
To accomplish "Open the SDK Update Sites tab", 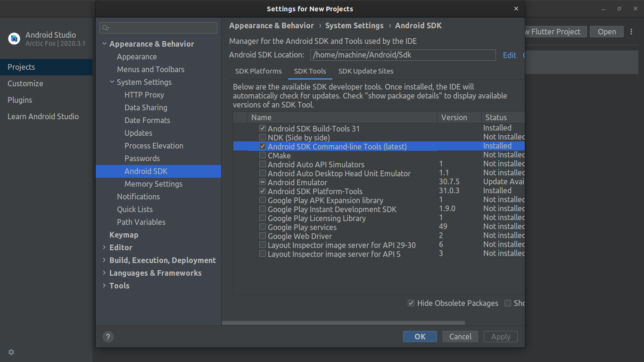I will (x=366, y=71).
